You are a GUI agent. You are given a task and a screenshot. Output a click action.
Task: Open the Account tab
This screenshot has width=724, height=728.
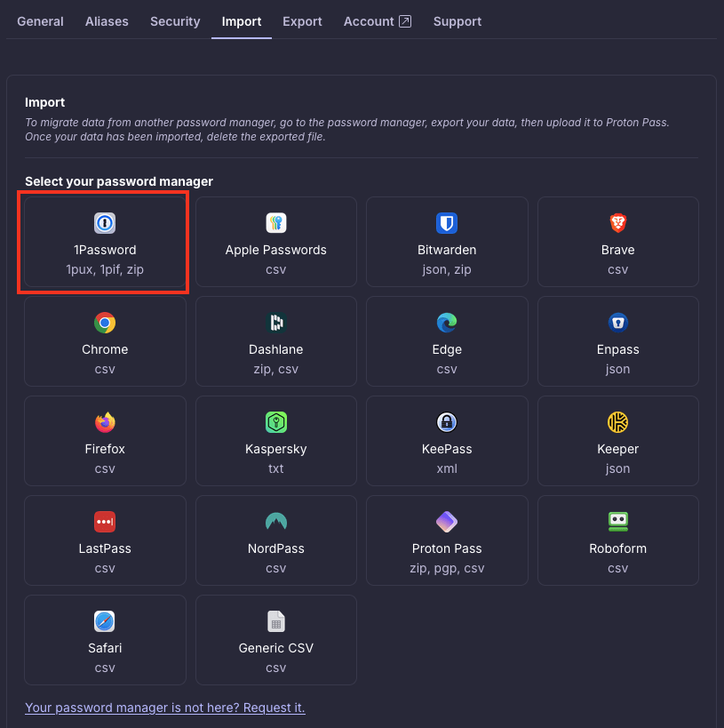[378, 21]
